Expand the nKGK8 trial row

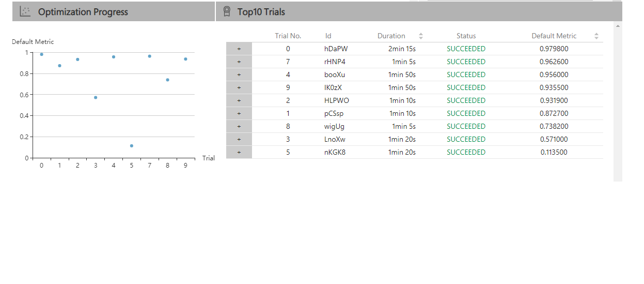[x=239, y=152]
